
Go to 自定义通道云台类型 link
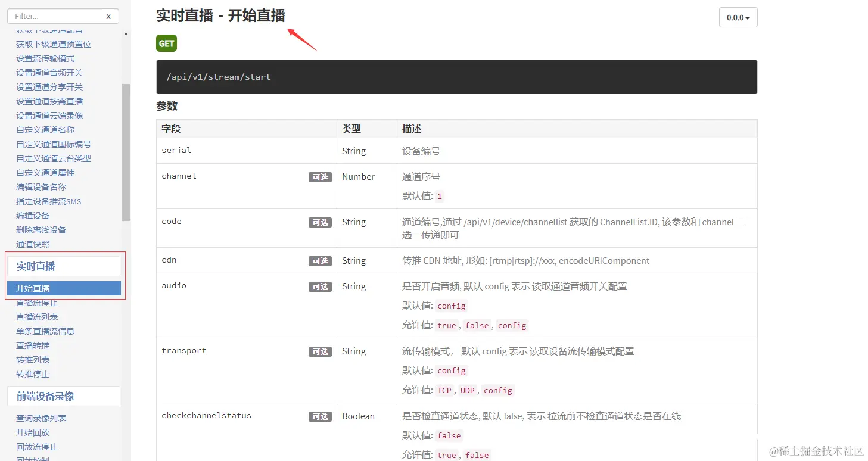pos(54,158)
